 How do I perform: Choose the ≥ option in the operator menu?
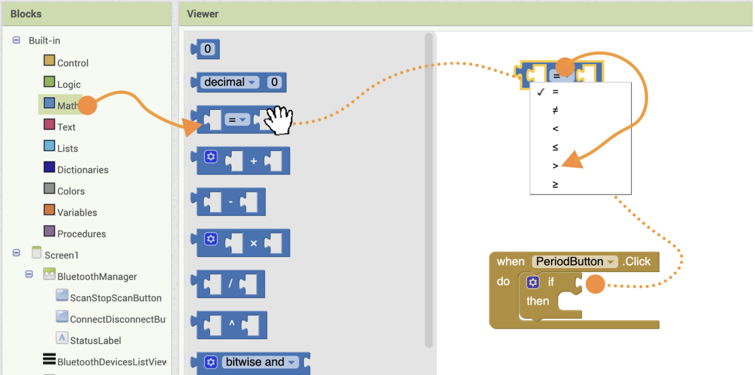(580, 184)
